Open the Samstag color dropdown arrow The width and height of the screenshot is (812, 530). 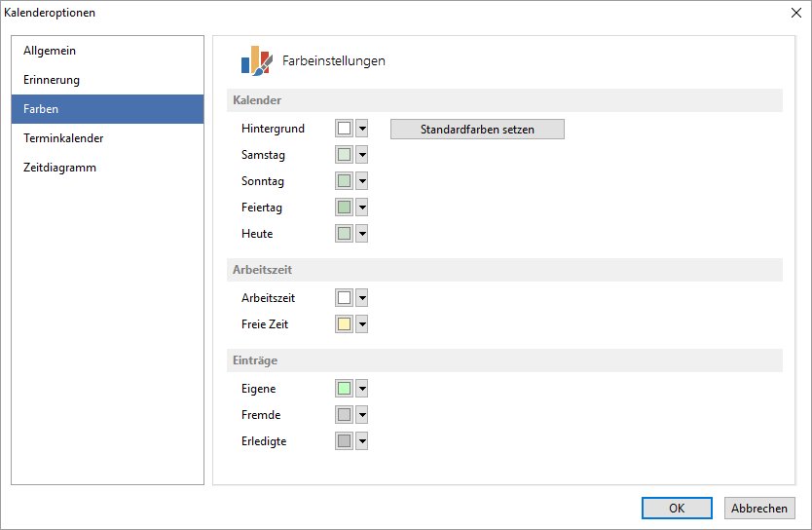[362, 154]
